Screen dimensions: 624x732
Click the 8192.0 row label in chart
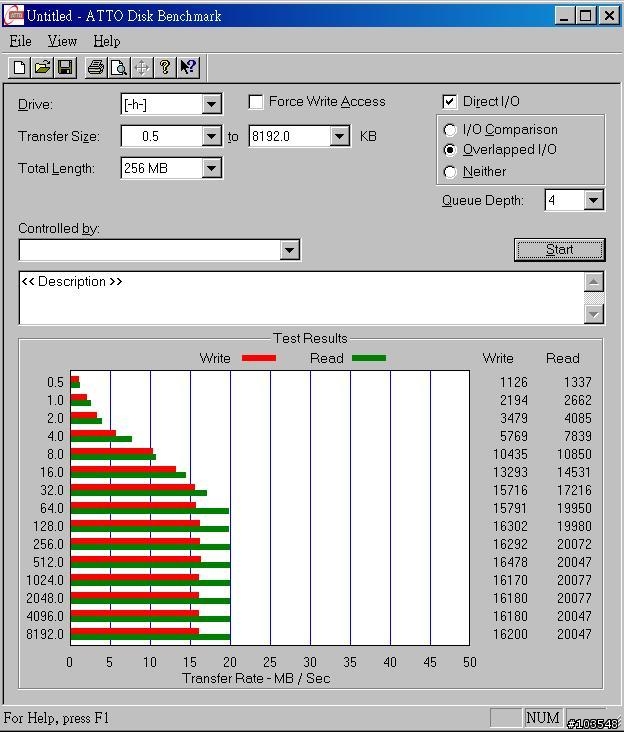point(45,634)
